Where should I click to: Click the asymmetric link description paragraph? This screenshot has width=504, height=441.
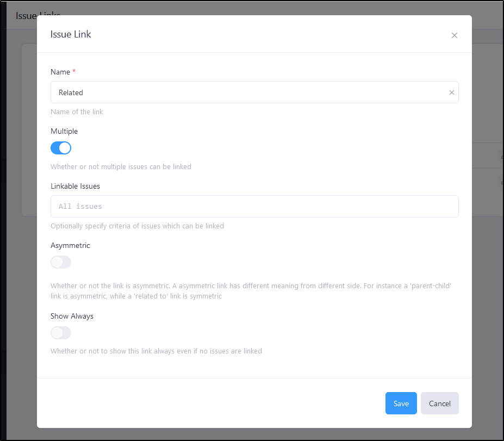251,291
